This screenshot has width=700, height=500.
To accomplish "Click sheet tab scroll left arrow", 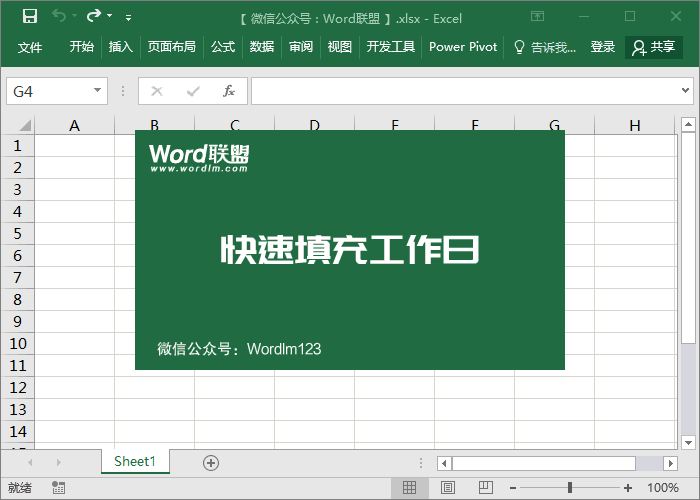I will point(30,462).
